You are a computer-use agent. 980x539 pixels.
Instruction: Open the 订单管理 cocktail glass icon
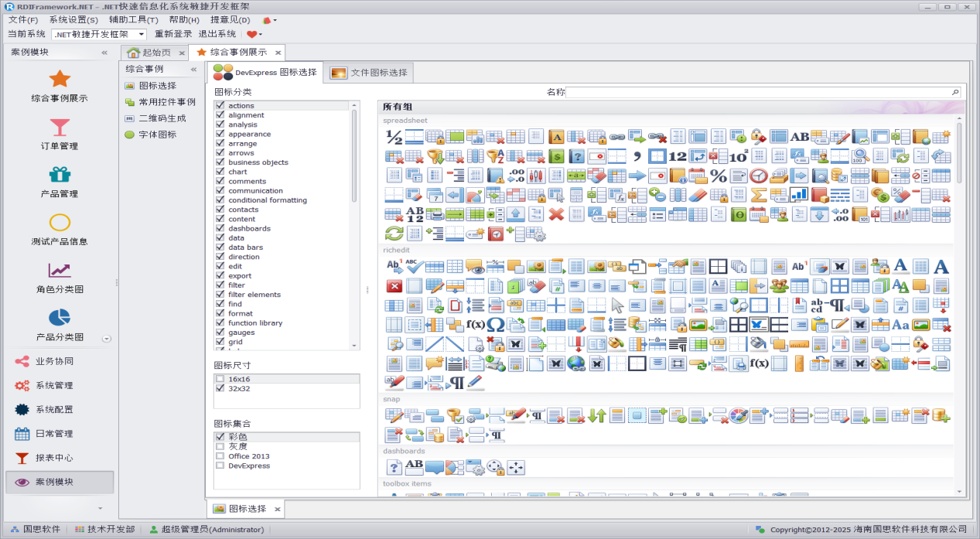point(60,126)
